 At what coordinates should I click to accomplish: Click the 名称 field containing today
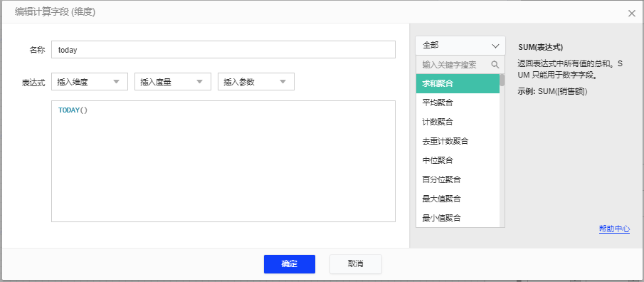pos(223,49)
